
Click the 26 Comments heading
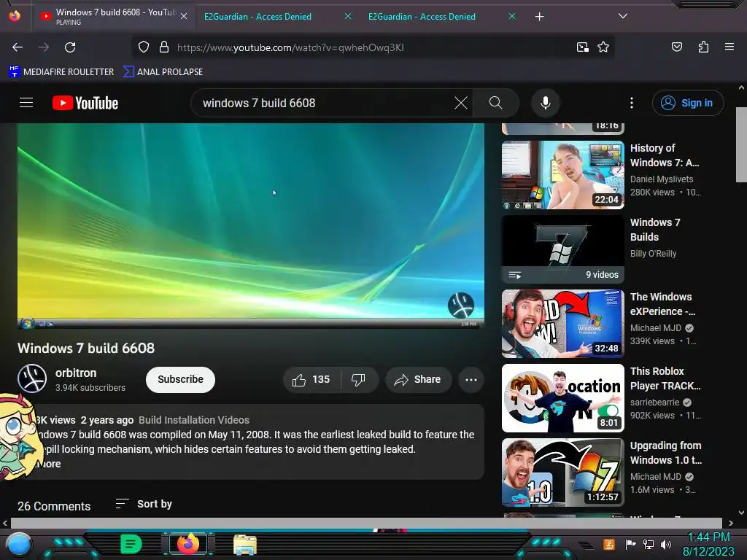click(54, 506)
